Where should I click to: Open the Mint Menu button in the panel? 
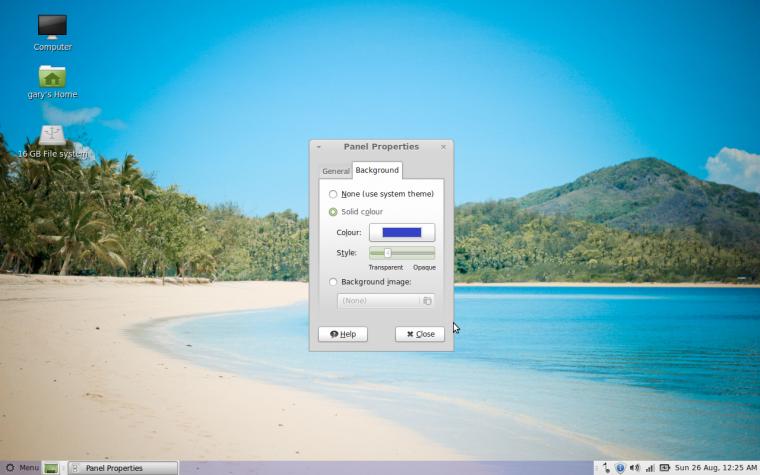coord(22,468)
